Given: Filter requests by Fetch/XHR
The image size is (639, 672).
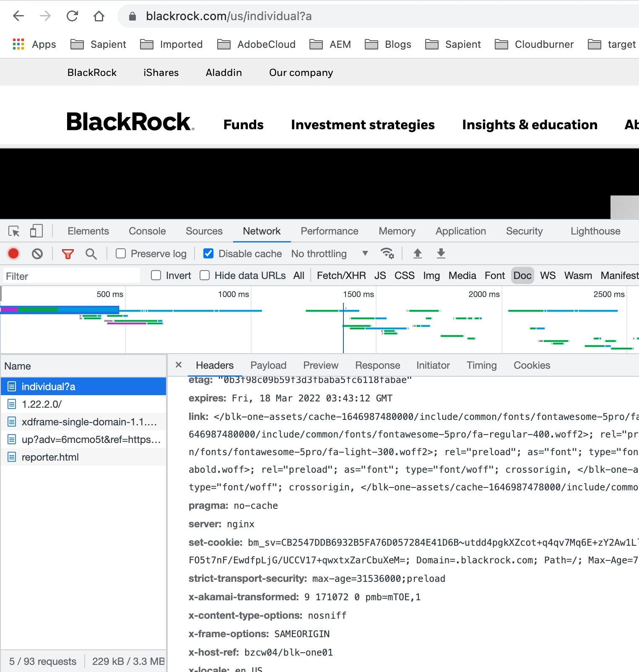Looking at the screenshot, I should tap(341, 276).
